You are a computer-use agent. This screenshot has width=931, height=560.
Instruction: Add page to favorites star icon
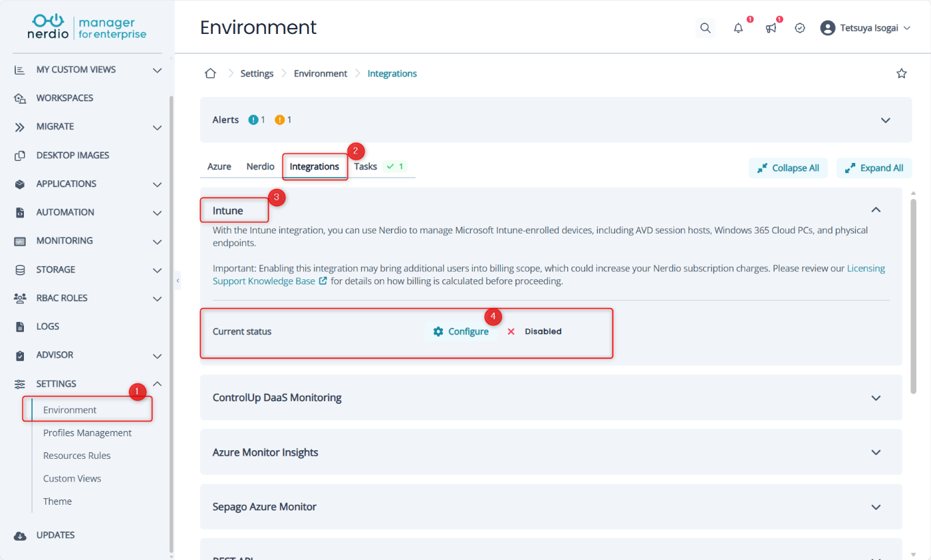[x=902, y=73]
